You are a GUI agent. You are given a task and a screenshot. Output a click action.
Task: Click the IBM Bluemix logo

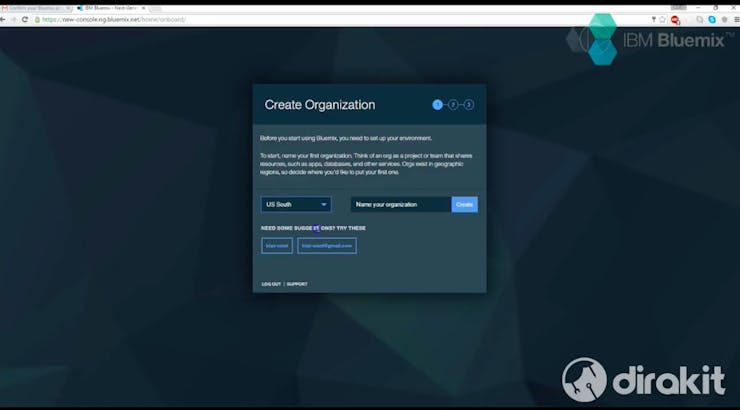point(651,40)
